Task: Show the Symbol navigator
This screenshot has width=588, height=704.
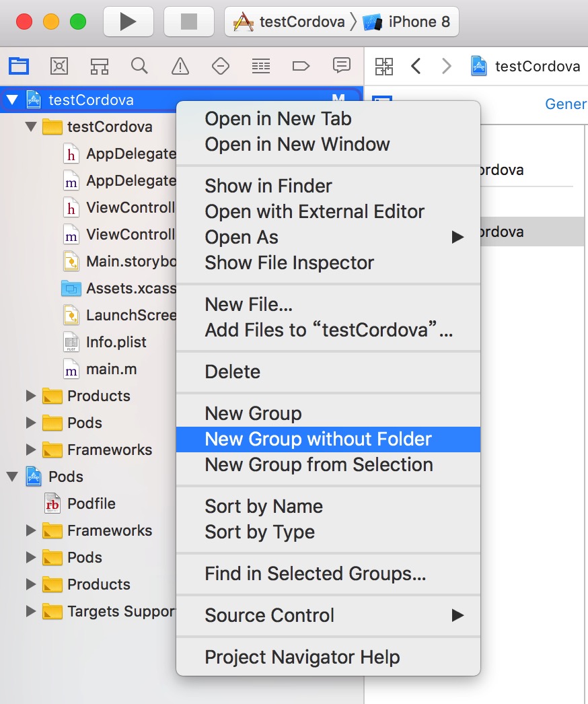Action: coord(99,67)
